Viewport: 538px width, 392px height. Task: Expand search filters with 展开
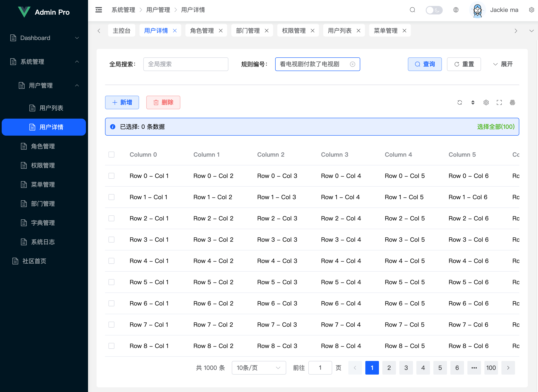[x=503, y=64]
